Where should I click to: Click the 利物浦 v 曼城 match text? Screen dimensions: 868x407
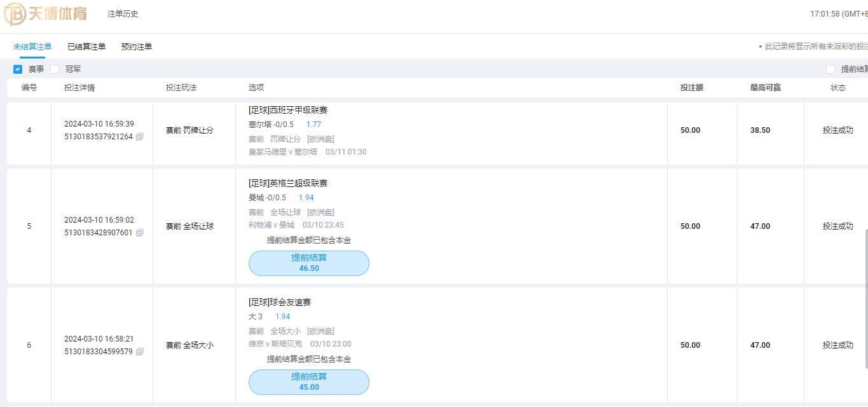(x=272, y=225)
